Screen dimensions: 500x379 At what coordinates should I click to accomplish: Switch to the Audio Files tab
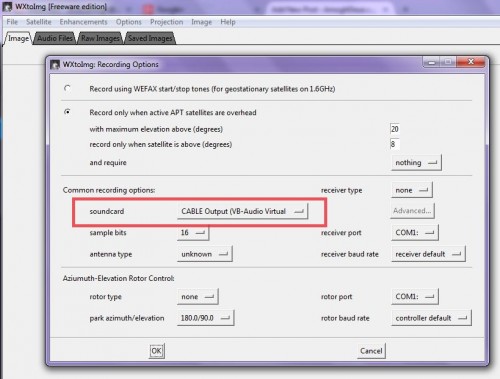(x=55, y=38)
